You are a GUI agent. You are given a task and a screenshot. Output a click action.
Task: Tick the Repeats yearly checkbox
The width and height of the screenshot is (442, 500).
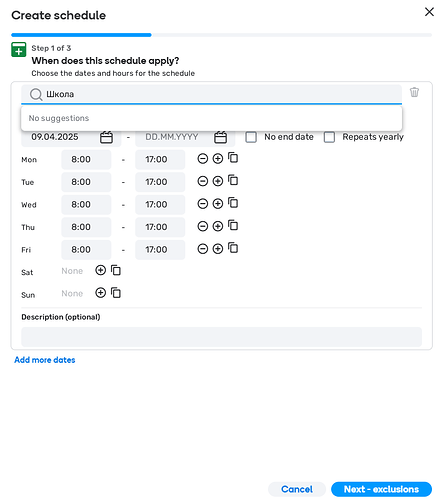329,137
